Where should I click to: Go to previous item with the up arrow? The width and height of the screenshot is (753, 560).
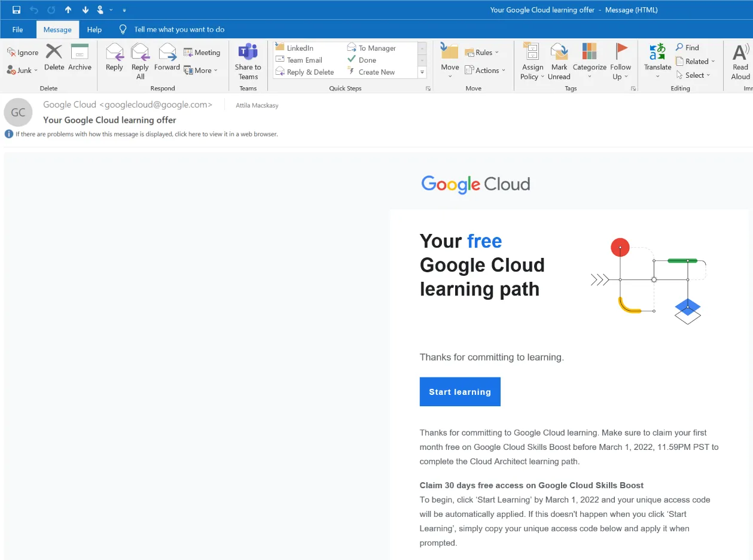[68, 10]
